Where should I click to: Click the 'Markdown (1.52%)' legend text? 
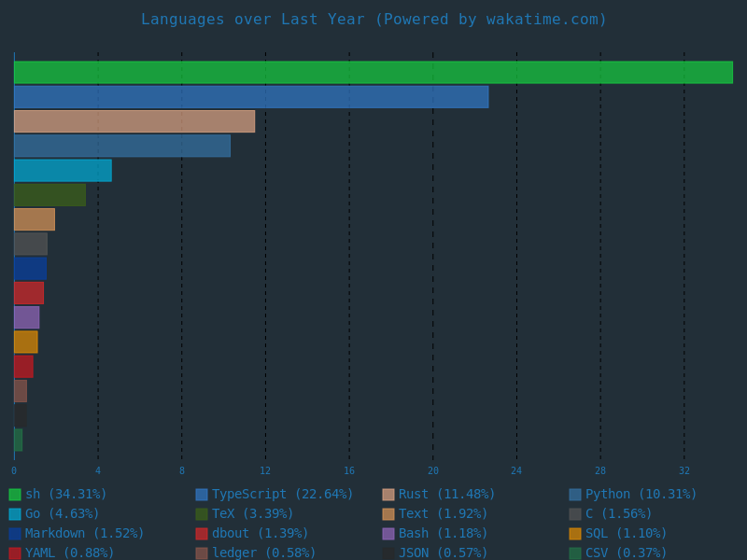coord(84,534)
